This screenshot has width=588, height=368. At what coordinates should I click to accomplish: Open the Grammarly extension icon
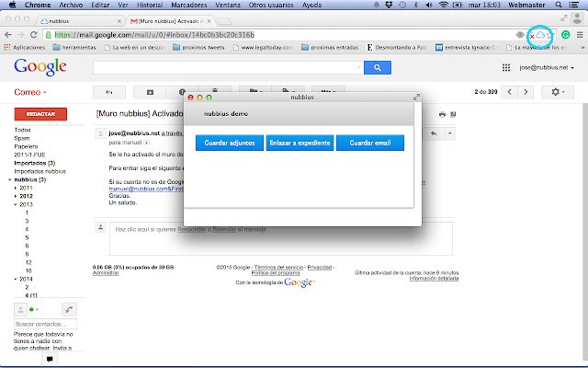click(566, 35)
